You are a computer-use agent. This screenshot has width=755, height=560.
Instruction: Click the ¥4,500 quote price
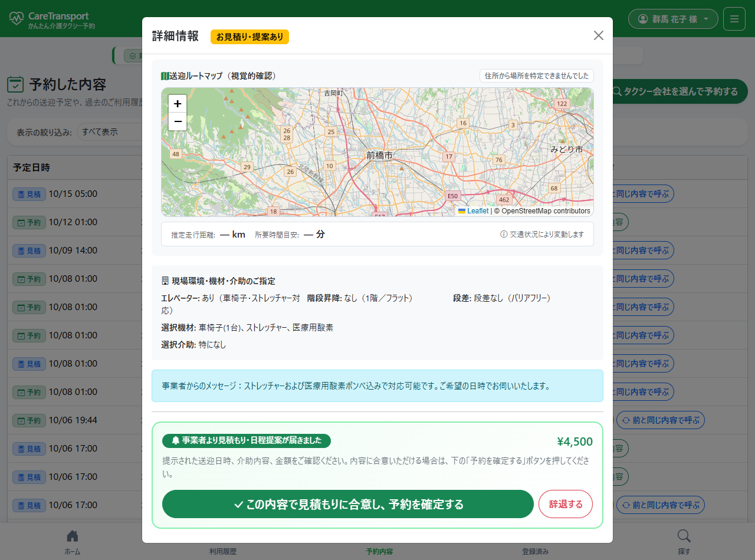575,442
